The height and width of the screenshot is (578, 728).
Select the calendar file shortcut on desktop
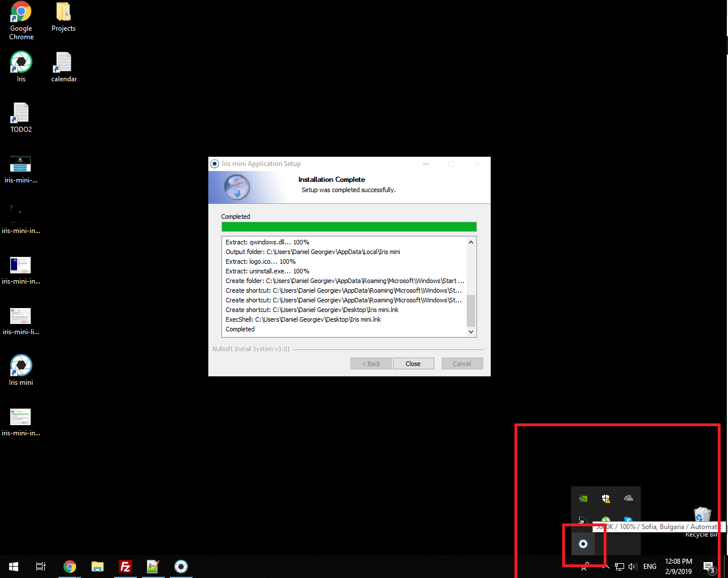click(64, 67)
